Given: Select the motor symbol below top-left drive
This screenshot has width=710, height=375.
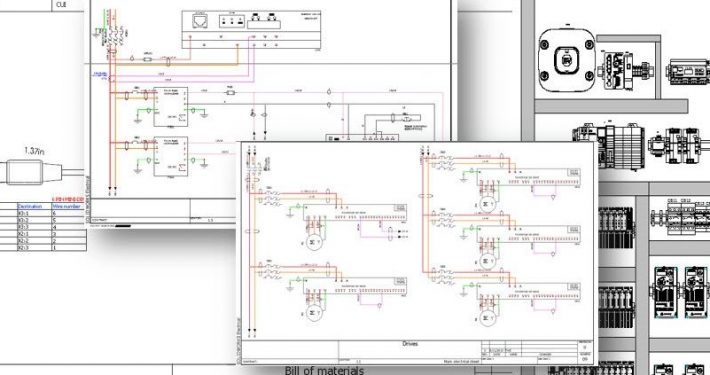Looking at the screenshot, I should [x=314, y=242].
